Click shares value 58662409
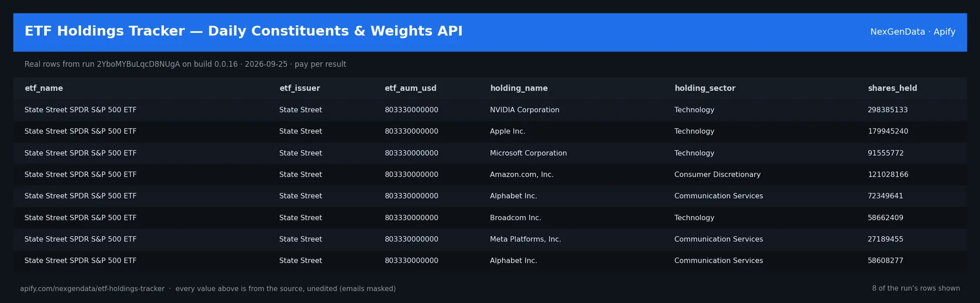Viewport: 980px width, 303px height. (x=885, y=217)
